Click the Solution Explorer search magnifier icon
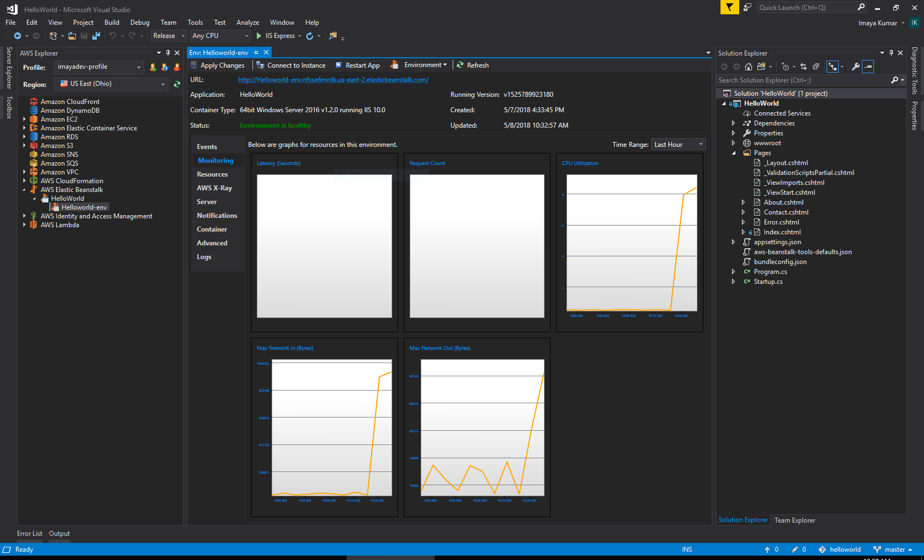The height and width of the screenshot is (560, 924). (895, 80)
